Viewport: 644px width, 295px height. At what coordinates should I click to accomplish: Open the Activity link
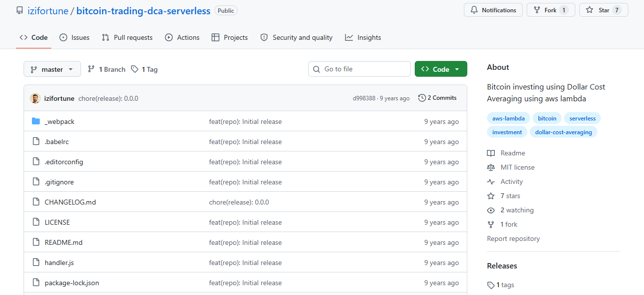tap(505, 181)
